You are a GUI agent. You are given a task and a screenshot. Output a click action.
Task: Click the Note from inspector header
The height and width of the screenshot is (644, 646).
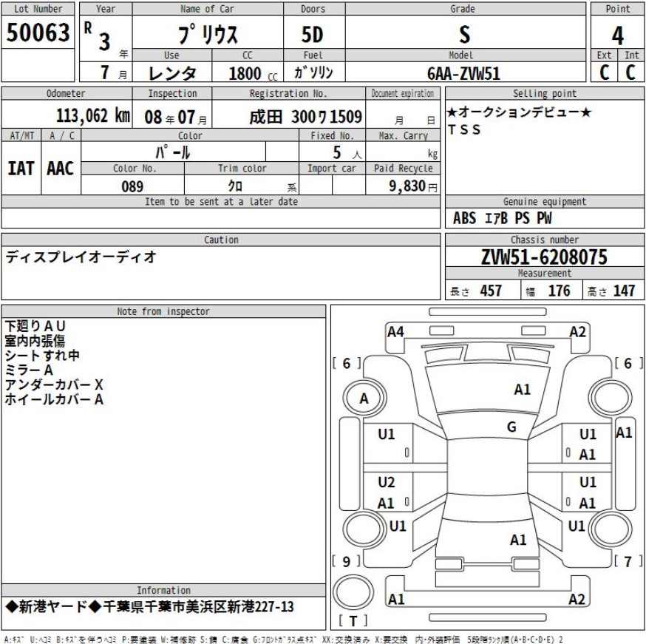[163, 312]
